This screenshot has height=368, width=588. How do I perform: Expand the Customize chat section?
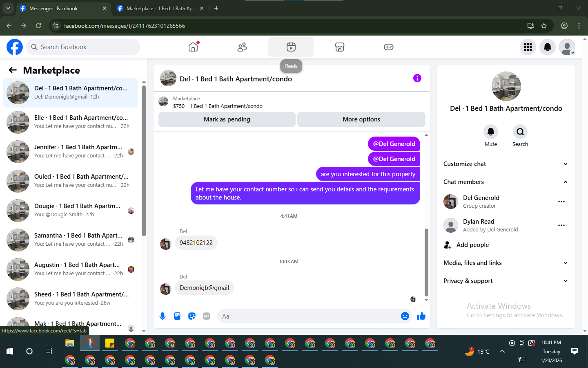(x=506, y=164)
